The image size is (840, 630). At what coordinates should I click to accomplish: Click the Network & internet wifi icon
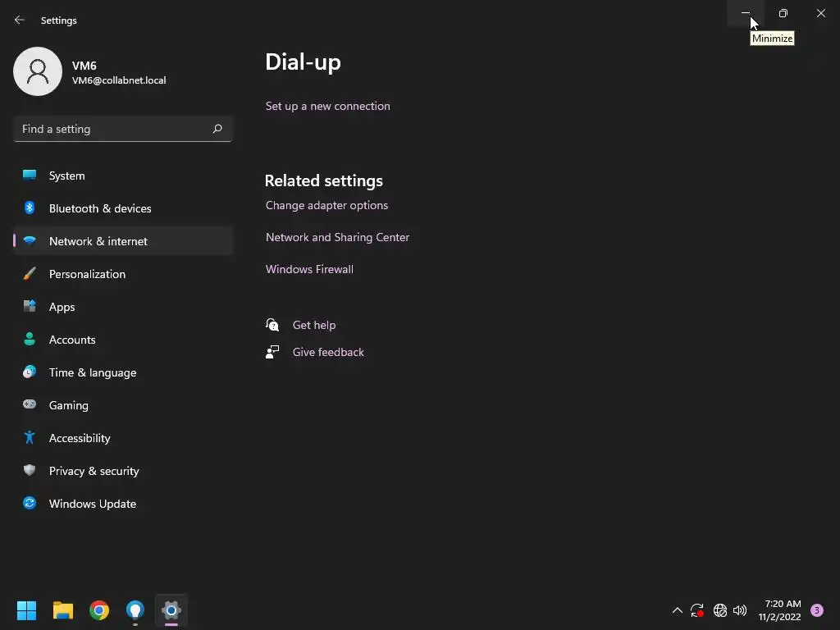click(x=30, y=240)
